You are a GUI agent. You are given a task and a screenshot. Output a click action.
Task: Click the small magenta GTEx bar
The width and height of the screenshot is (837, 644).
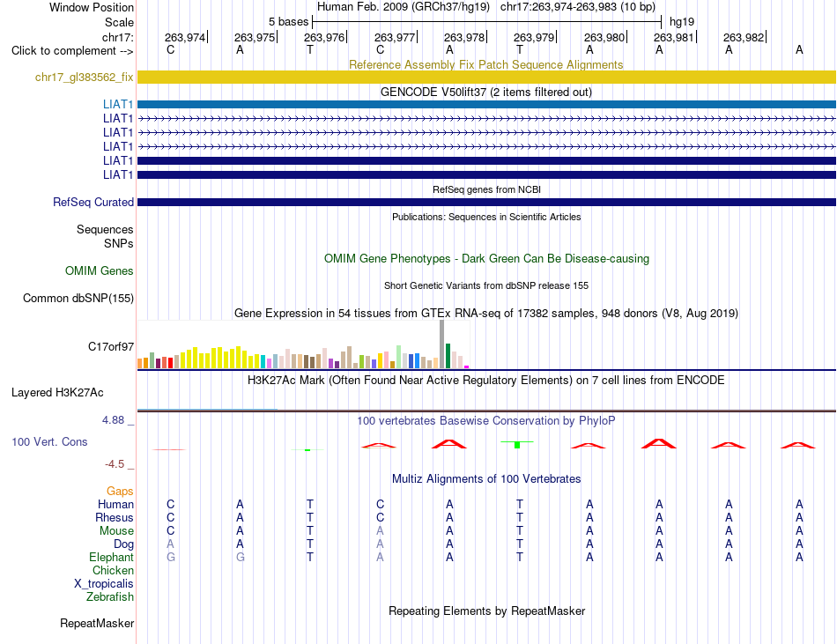pos(467,367)
